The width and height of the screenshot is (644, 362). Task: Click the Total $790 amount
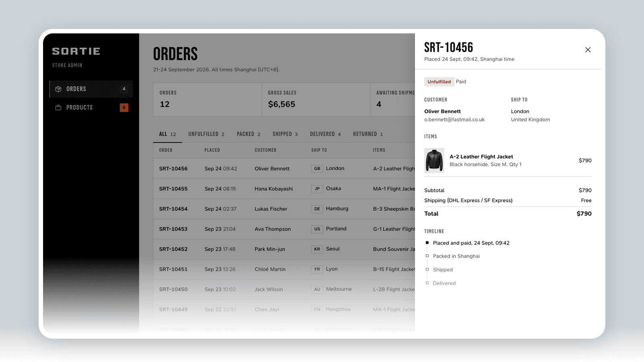pos(584,214)
